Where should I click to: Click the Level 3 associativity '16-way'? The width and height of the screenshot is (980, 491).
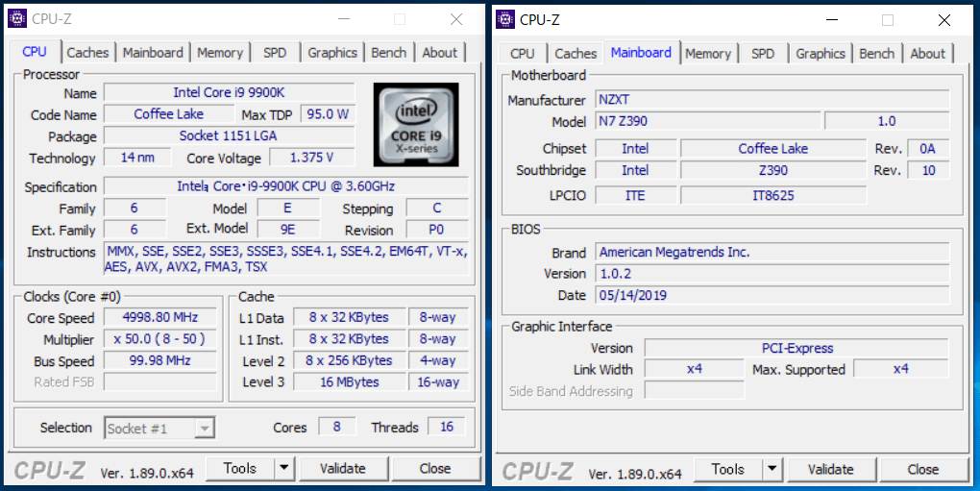pos(438,382)
